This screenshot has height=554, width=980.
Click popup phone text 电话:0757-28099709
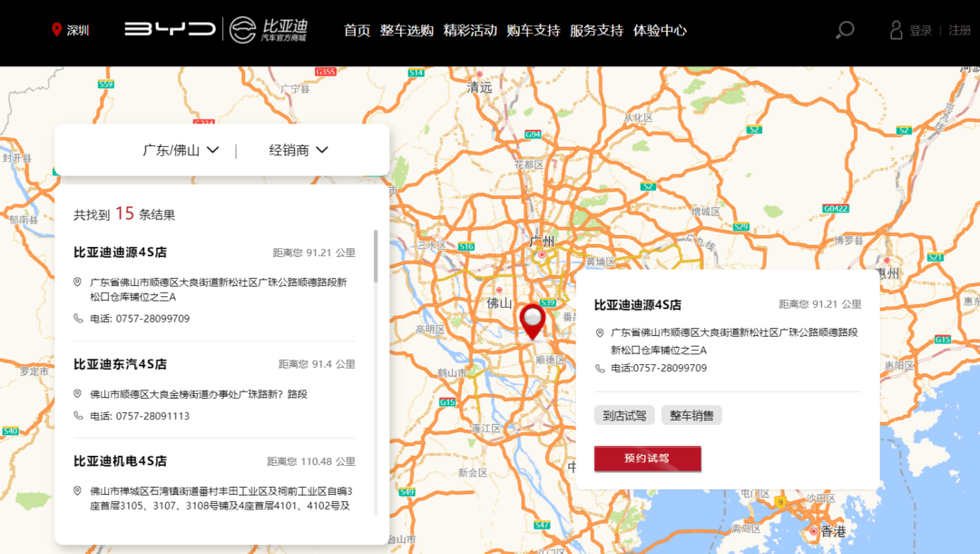point(659,369)
